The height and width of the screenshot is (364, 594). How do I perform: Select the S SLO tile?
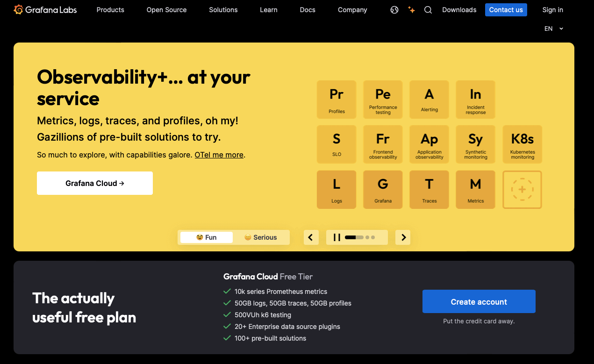pos(336,144)
